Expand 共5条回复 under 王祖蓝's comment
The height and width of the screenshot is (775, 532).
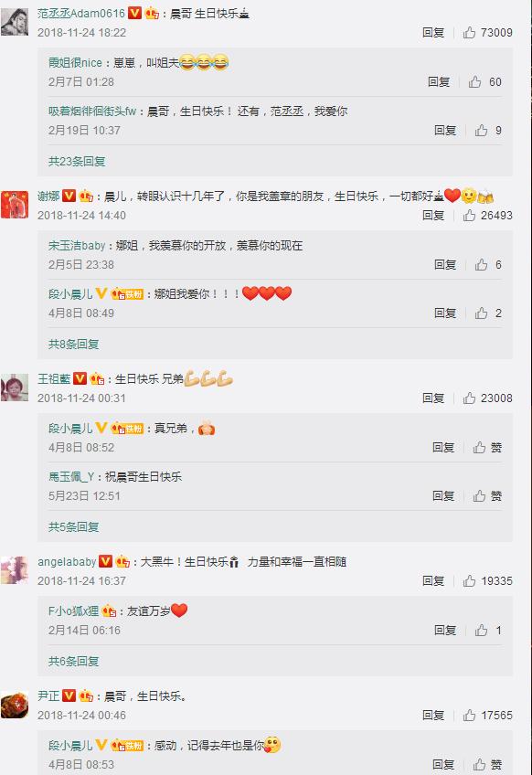pyautogui.click(x=74, y=527)
